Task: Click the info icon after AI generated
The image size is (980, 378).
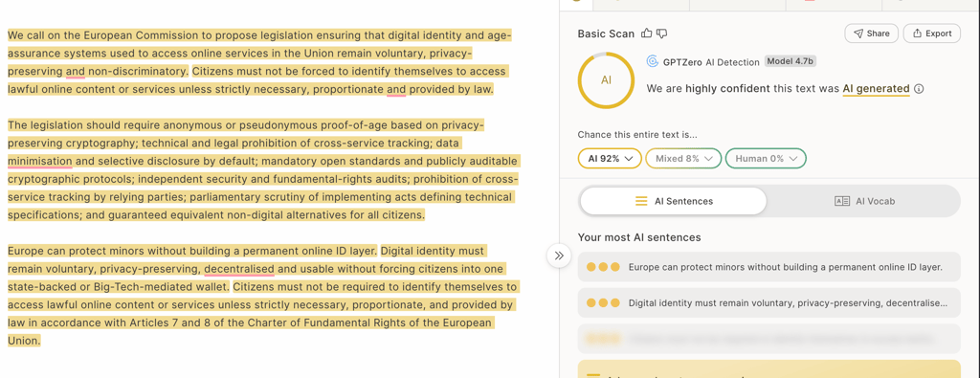Action: (919, 89)
